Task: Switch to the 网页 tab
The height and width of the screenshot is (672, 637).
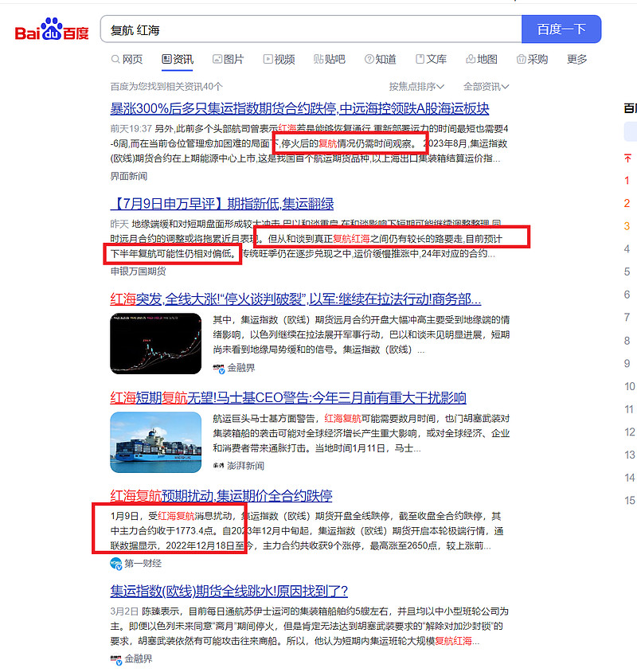Action: (127, 59)
